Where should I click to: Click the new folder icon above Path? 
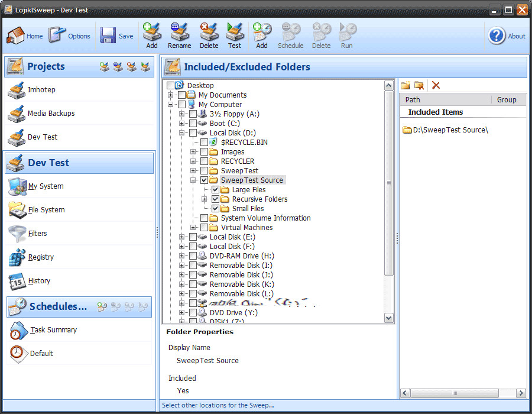[x=405, y=85]
